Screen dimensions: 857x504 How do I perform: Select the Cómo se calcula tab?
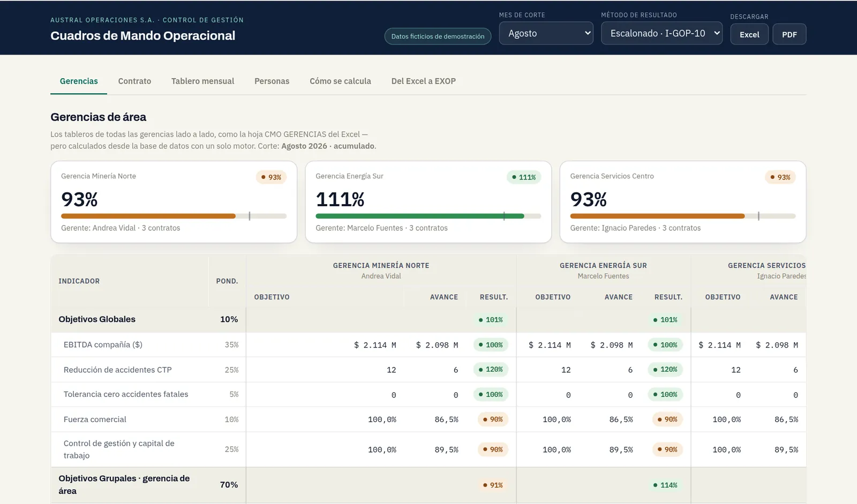click(340, 81)
